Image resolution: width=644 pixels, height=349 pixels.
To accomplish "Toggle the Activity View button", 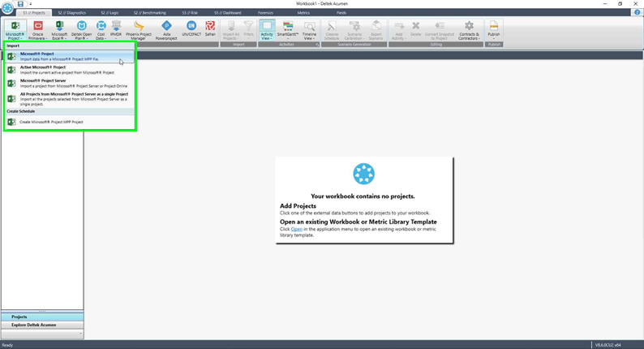I will point(267,30).
